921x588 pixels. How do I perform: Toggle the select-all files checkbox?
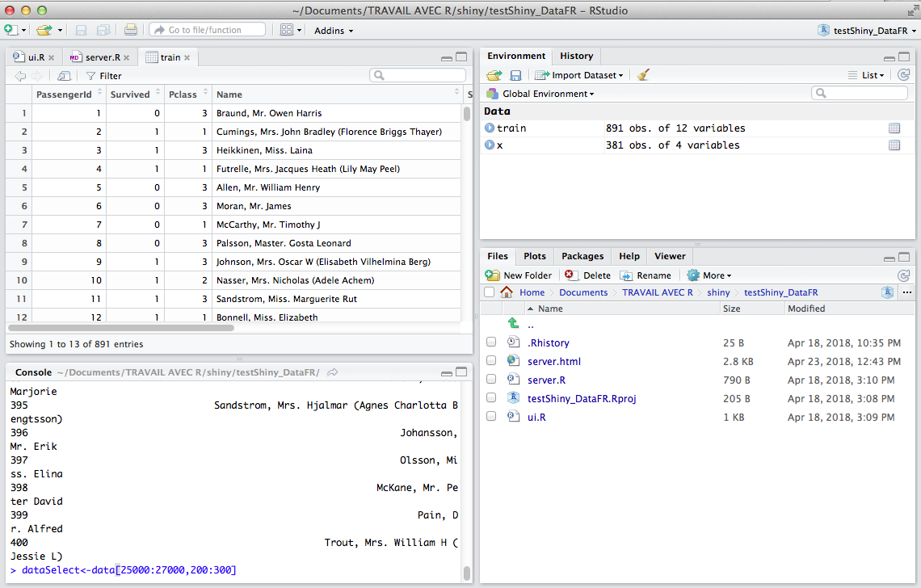[x=490, y=292]
